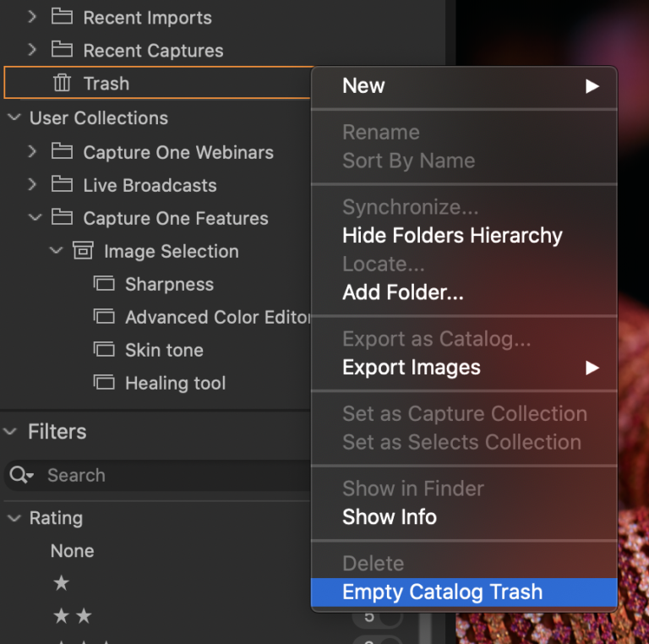This screenshot has height=644, width=649.
Task: Click the Live Broadcasts folder icon
Action: point(62,185)
